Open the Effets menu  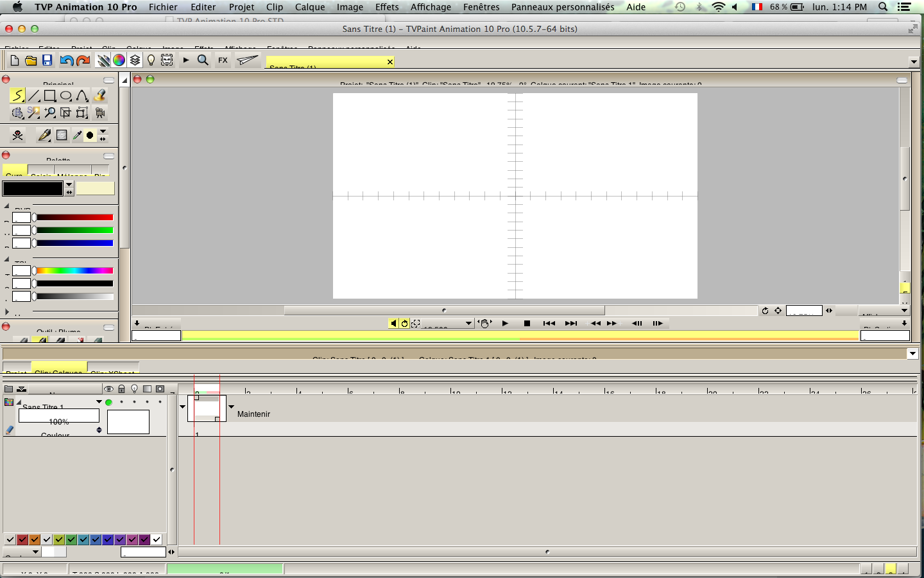[387, 7]
